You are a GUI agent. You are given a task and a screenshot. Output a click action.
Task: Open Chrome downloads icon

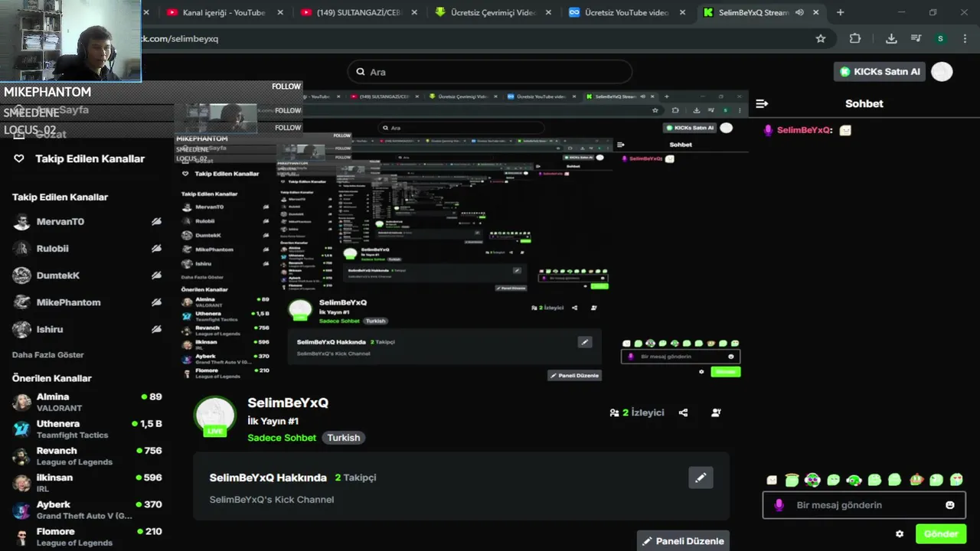(891, 38)
